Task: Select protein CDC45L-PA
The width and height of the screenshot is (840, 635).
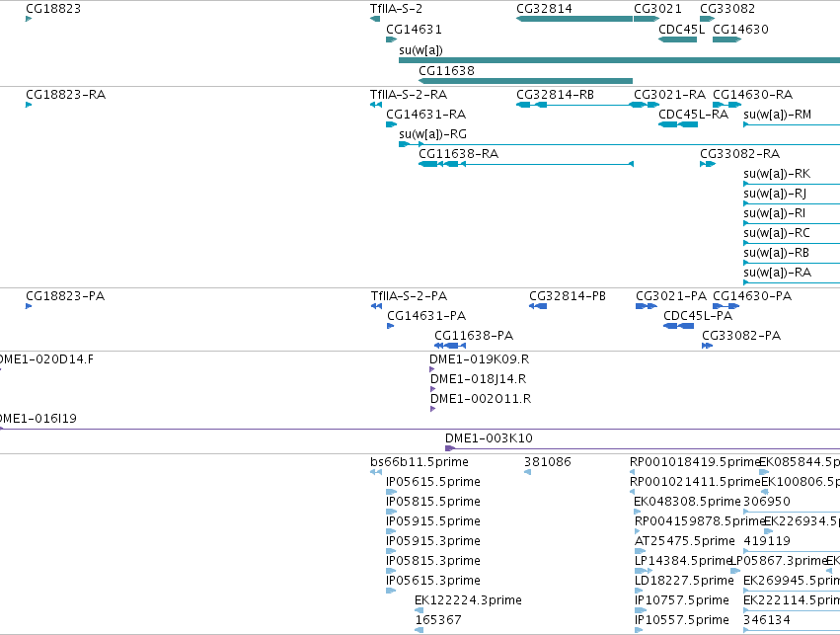Action: (698, 316)
